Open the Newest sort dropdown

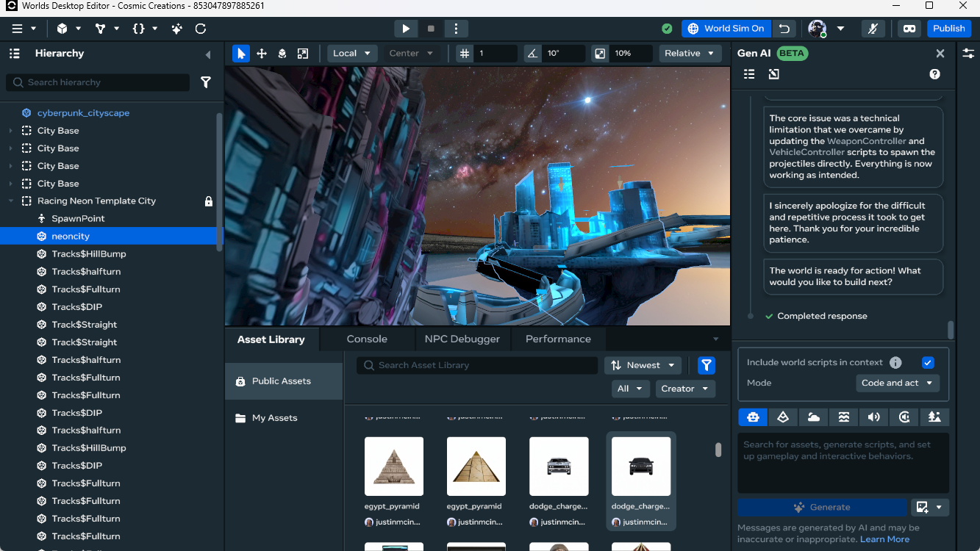643,365
